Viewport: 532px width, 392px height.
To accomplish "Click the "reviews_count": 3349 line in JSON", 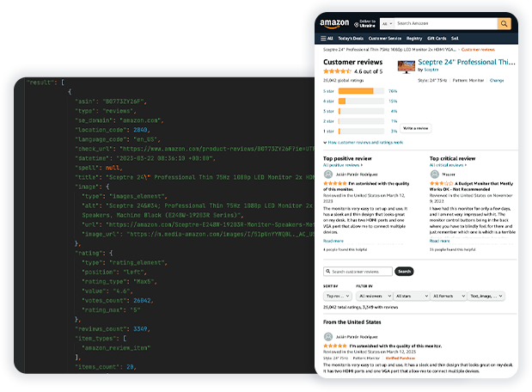I will 113,329.
